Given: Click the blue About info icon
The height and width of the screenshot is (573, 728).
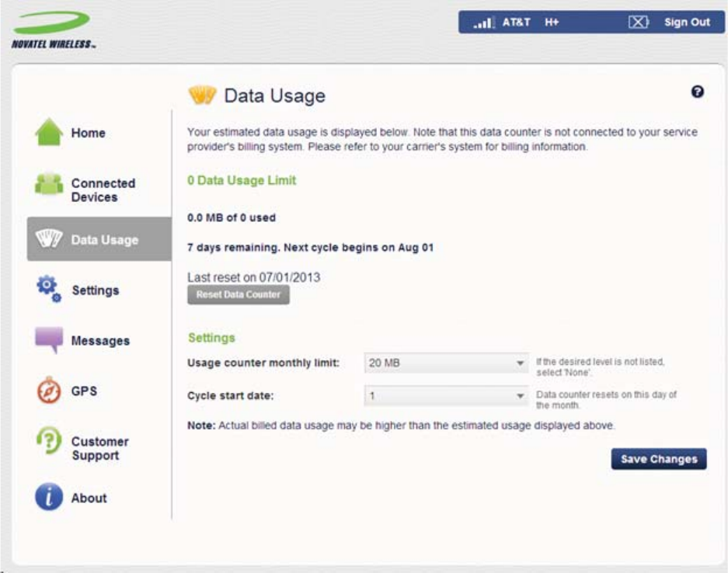Looking at the screenshot, I should (49, 497).
